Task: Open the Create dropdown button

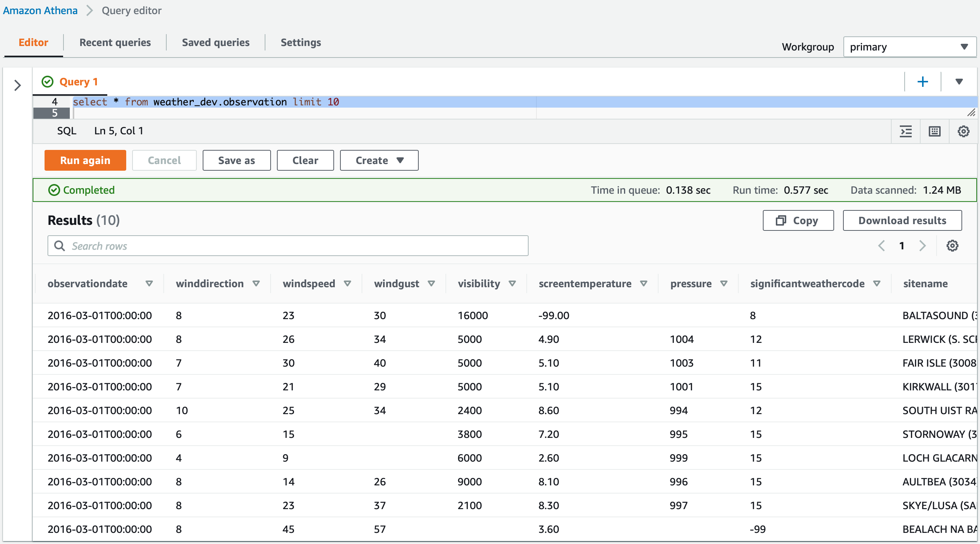Action: point(379,160)
